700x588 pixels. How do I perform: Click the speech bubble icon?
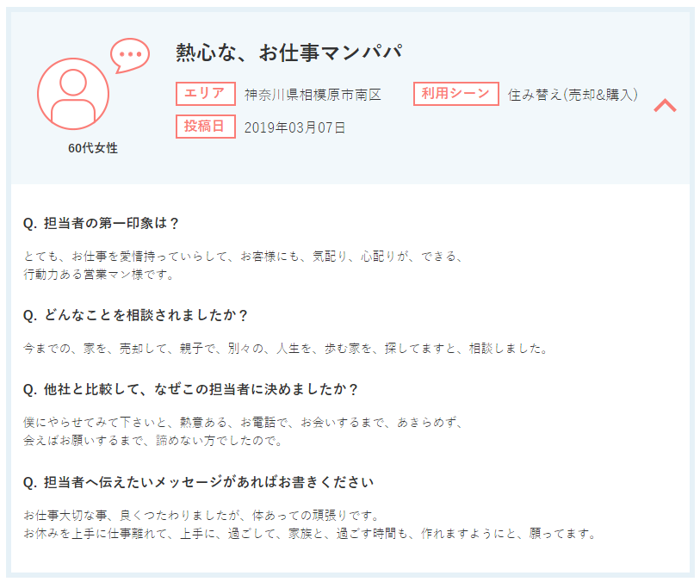click(x=129, y=55)
